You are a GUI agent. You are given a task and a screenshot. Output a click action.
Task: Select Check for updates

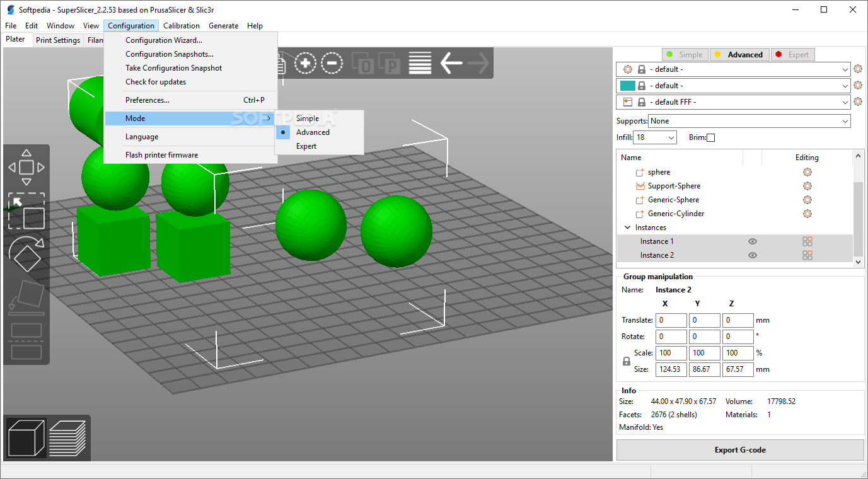(x=190, y=82)
